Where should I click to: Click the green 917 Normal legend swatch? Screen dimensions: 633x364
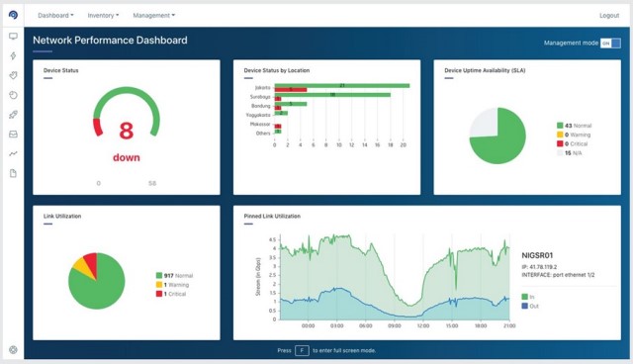click(159, 276)
